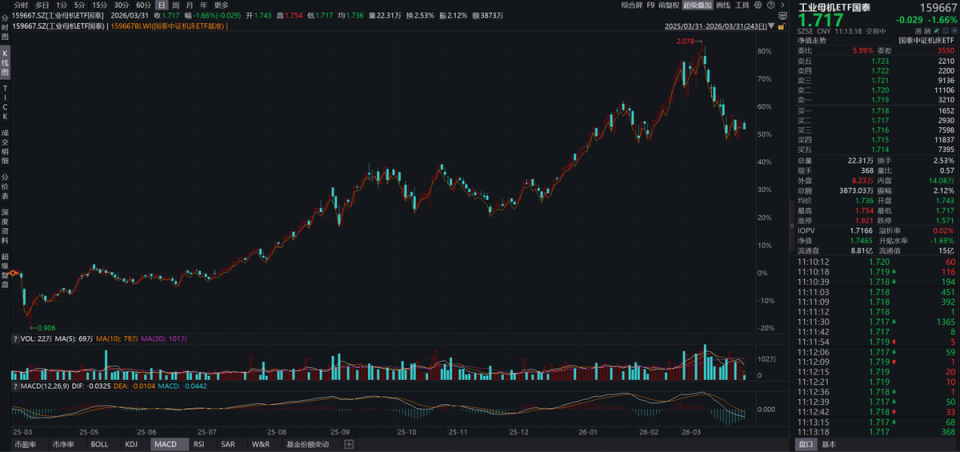The width and height of the screenshot is (960, 452).
Task: Select the 盘口 tab at bottom right
Action: [806, 445]
